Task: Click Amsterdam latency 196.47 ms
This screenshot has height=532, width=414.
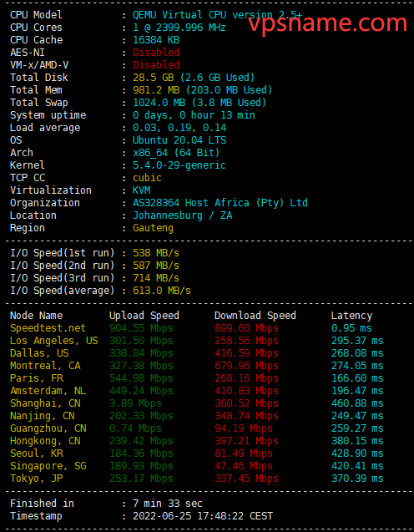Action: coord(357,391)
